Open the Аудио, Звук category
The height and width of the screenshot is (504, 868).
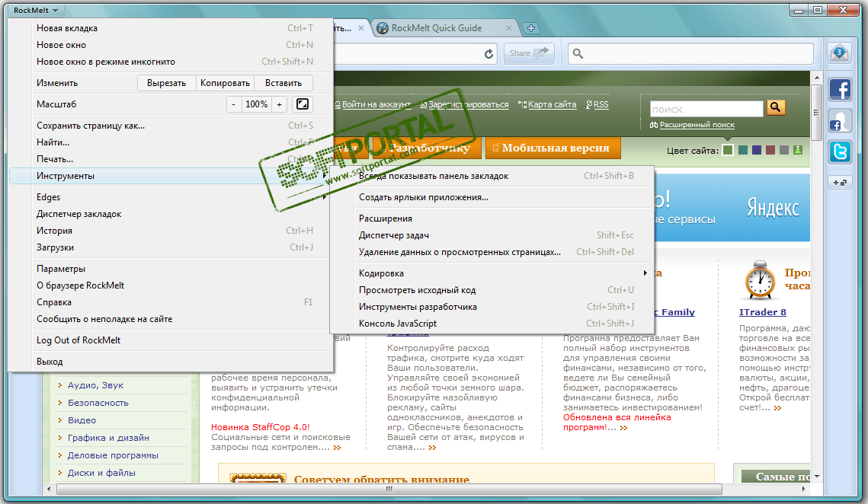point(95,385)
